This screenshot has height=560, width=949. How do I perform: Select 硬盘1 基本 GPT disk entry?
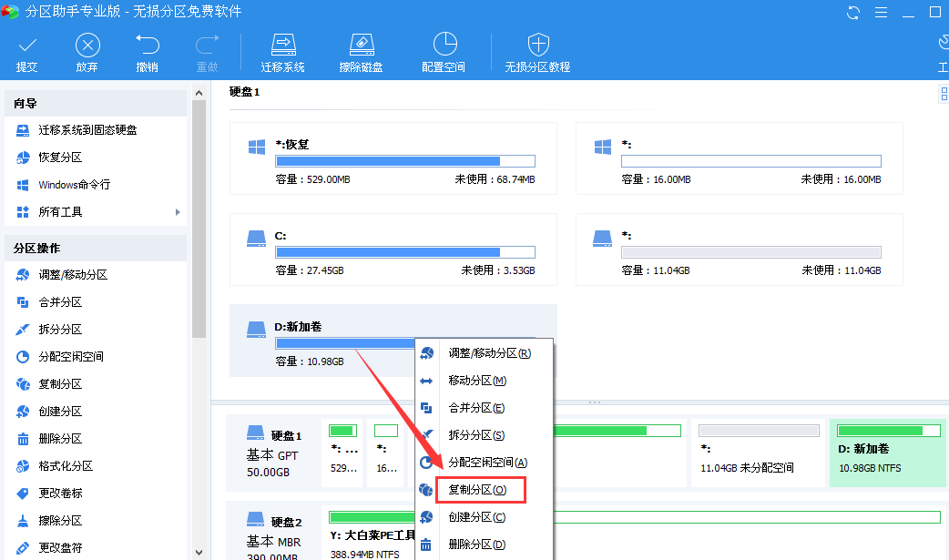tap(273, 452)
